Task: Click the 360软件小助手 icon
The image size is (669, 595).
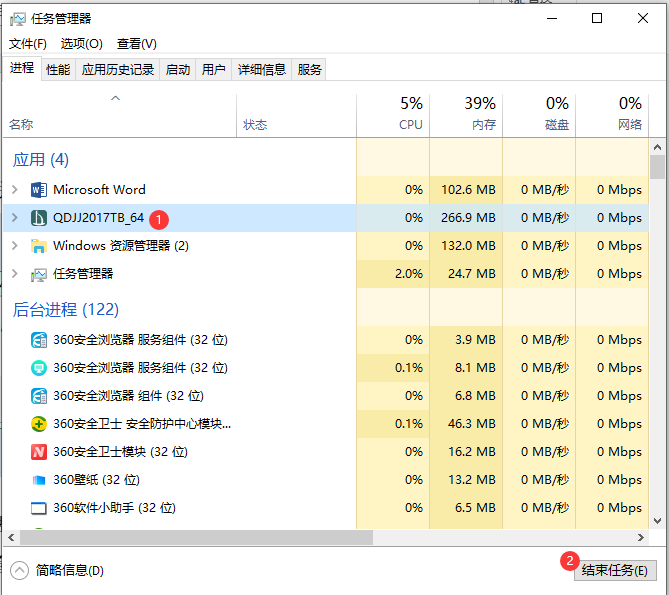Action: (x=39, y=508)
